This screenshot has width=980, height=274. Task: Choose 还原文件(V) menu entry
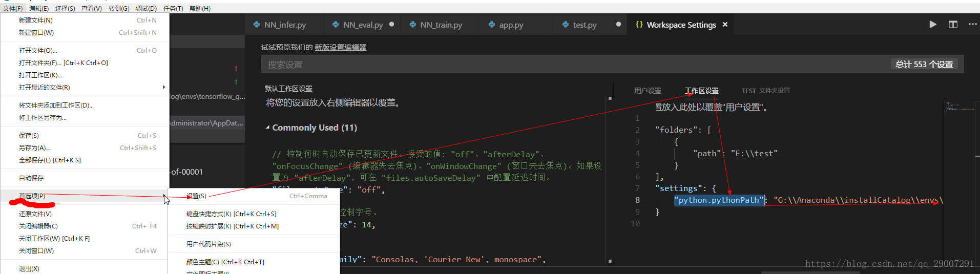tap(85, 214)
